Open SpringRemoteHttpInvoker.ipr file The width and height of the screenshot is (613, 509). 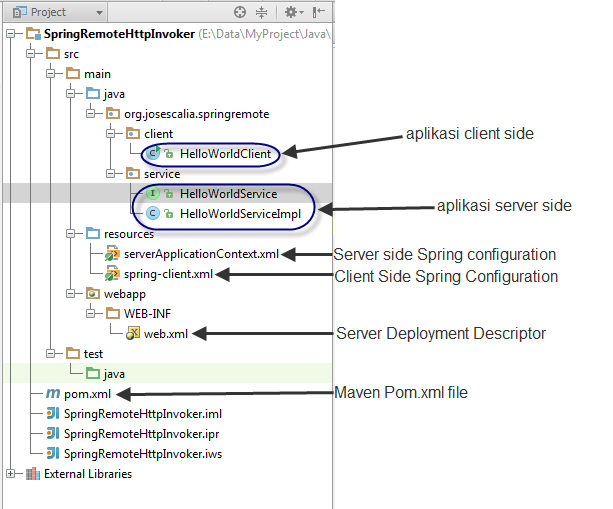(142, 434)
